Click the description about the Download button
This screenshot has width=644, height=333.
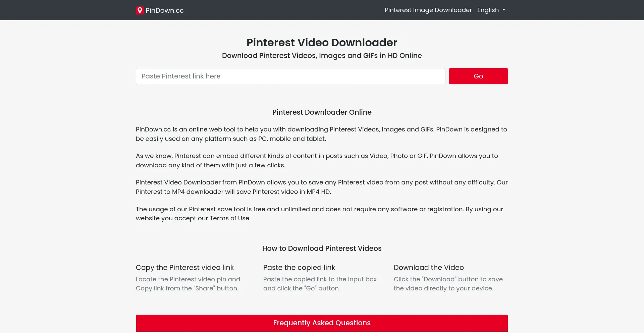pyautogui.click(x=448, y=284)
